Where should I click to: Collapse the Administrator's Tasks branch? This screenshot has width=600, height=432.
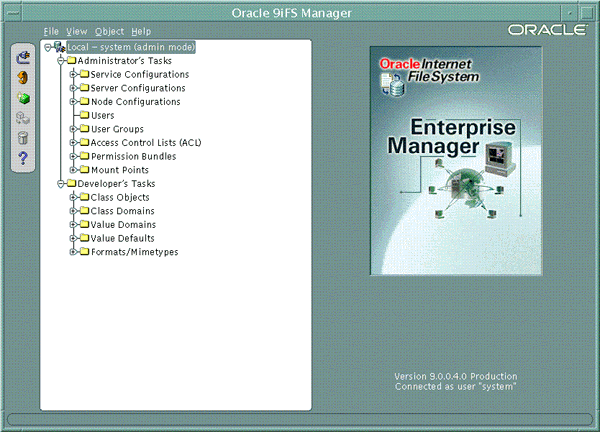pos(60,61)
